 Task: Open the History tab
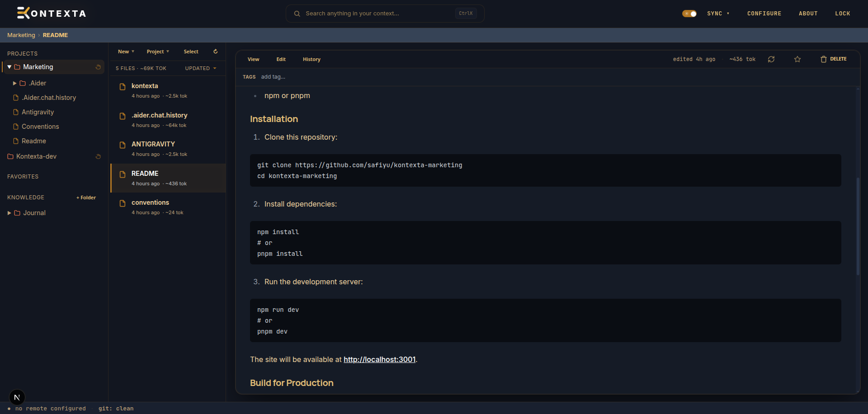pyautogui.click(x=312, y=59)
